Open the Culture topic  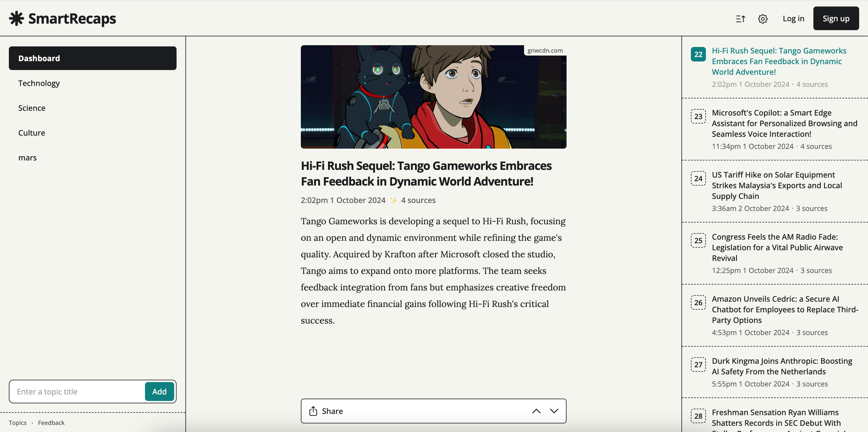pyautogui.click(x=93, y=133)
